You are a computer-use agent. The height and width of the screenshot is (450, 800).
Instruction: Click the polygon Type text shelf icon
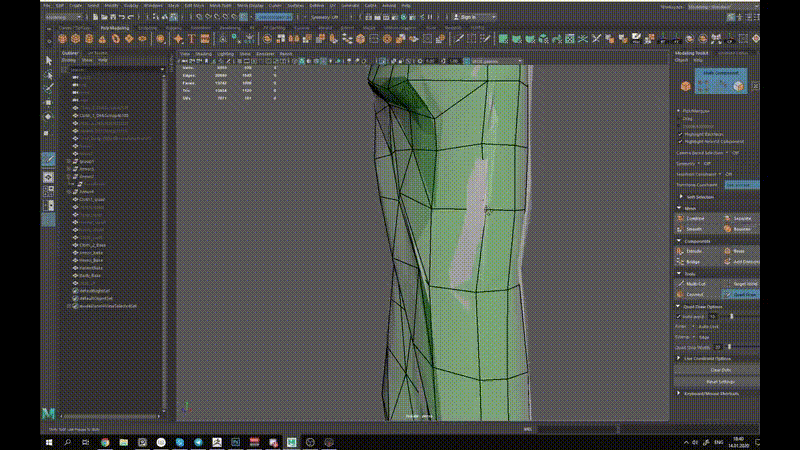[x=191, y=38]
